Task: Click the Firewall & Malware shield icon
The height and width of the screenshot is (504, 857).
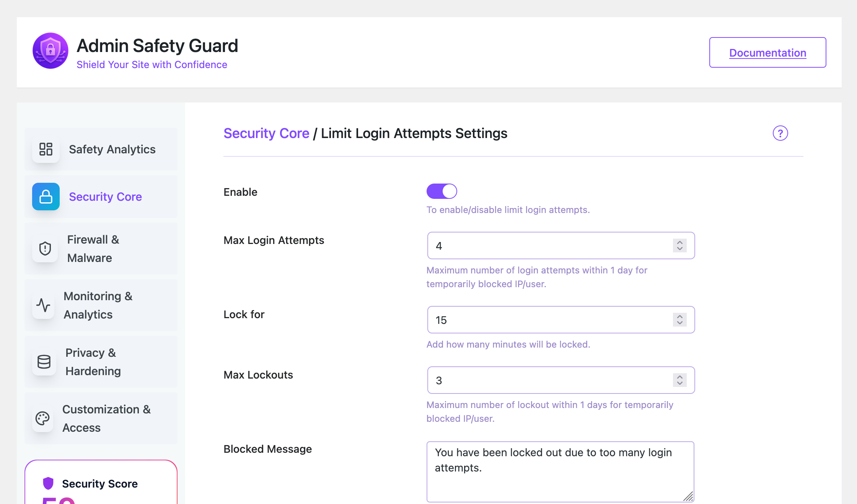Action: click(x=45, y=249)
